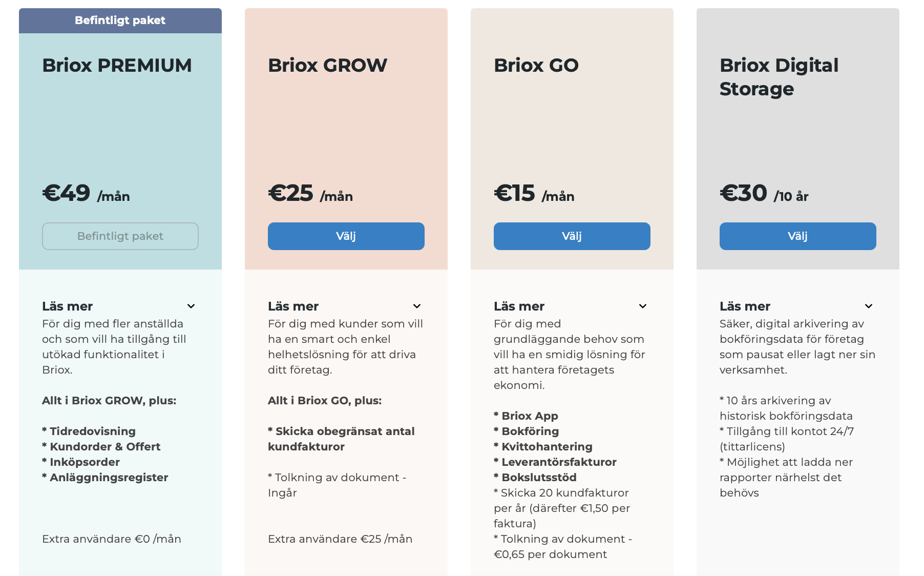This screenshot has width=924, height=576.
Task: Click the Briox Digital Storage plan title
Action: point(779,77)
